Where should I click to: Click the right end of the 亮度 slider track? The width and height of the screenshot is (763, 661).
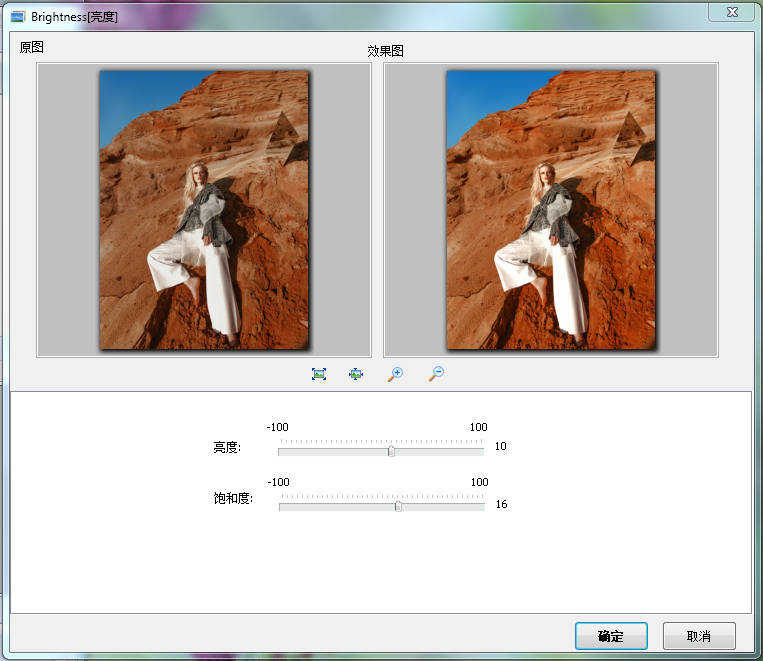click(x=481, y=452)
